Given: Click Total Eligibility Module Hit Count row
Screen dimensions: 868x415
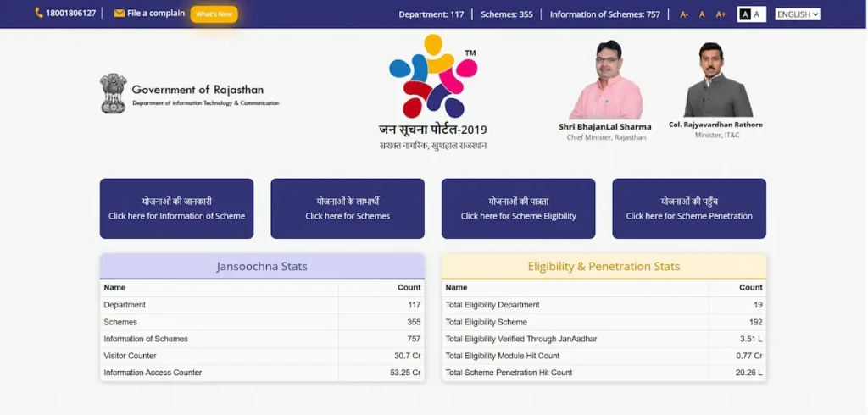Looking at the screenshot, I should (x=604, y=356).
